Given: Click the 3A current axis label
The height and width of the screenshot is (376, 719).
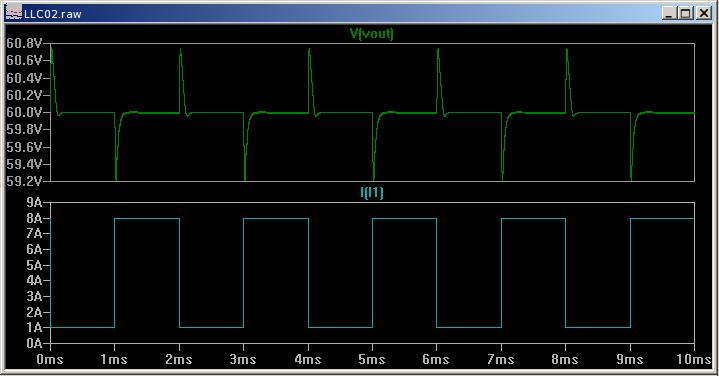Looking at the screenshot, I should pyautogui.click(x=34, y=296).
